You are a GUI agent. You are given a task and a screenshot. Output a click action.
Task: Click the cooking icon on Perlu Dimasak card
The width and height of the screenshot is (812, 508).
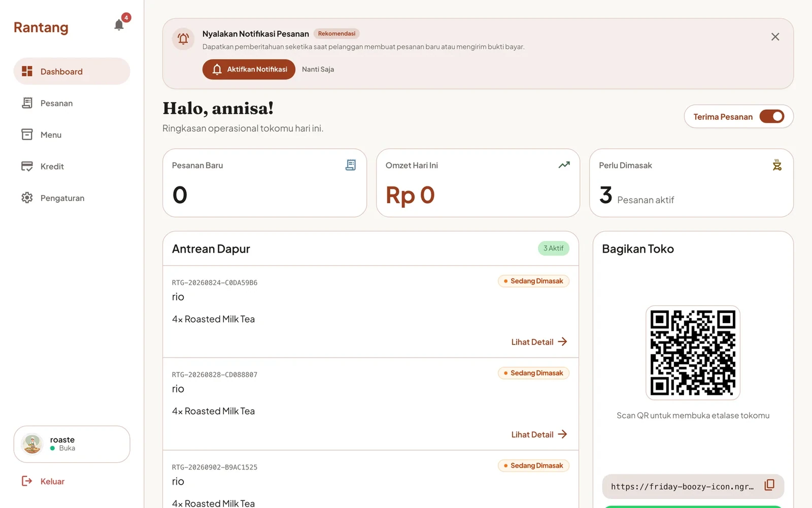(777, 165)
